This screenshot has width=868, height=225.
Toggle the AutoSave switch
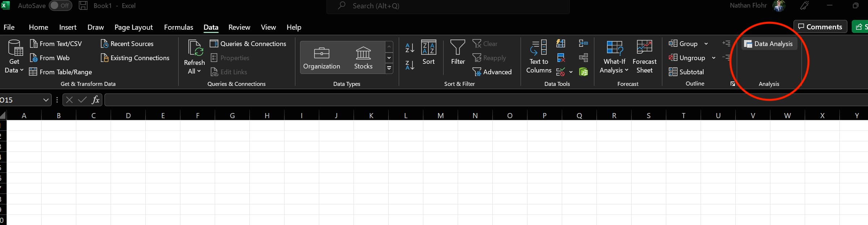[60, 6]
